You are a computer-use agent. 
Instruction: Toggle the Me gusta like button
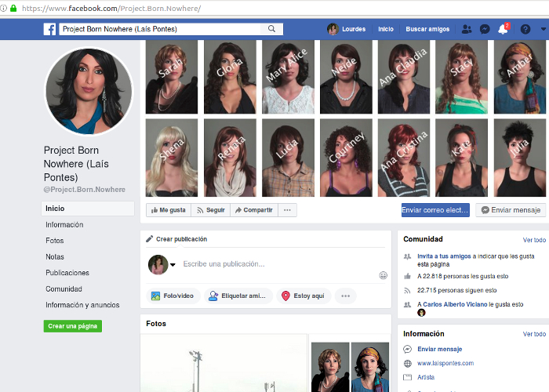pos(168,210)
